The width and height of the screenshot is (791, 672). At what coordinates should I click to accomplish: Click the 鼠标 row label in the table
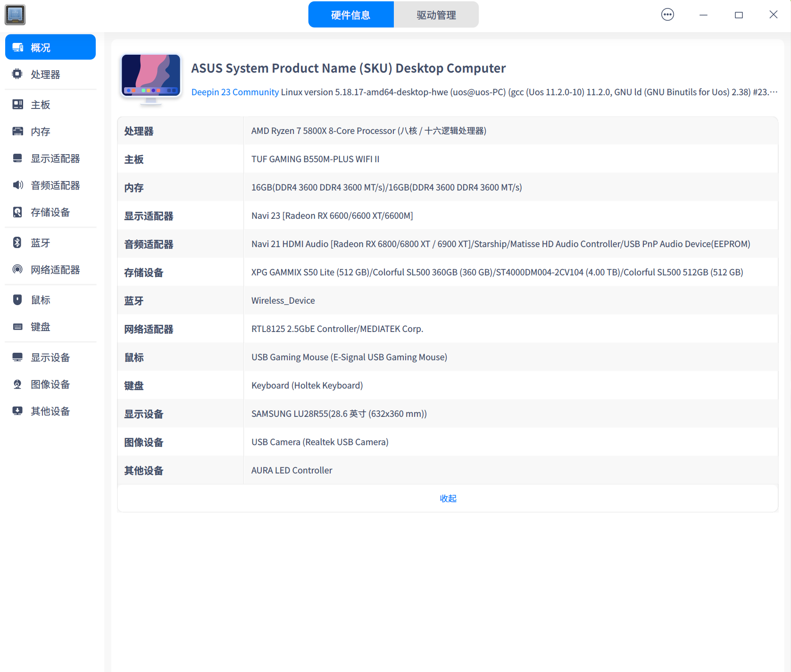(x=134, y=357)
